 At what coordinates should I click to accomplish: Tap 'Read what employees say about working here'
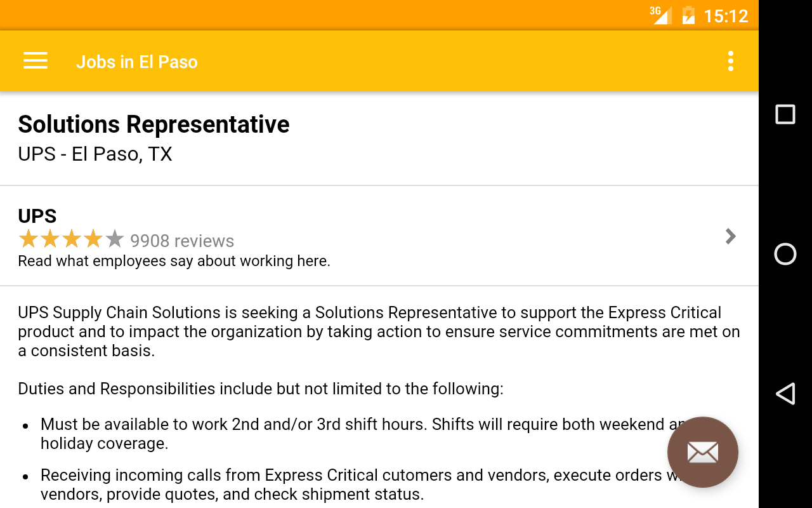(x=174, y=261)
